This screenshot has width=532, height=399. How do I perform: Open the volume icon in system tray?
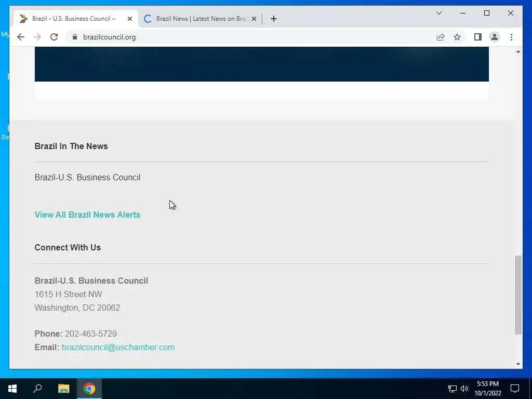click(x=464, y=389)
